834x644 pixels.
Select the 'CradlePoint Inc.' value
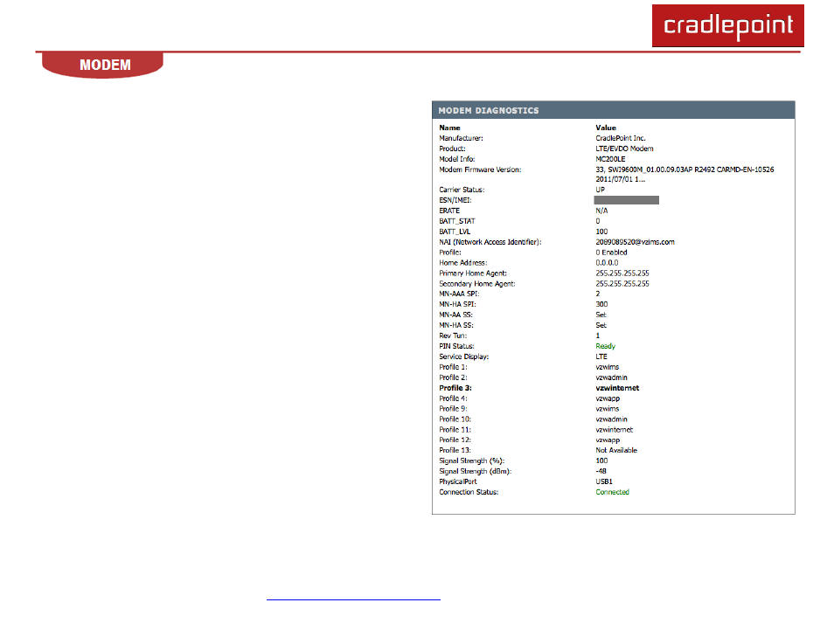[x=620, y=138]
